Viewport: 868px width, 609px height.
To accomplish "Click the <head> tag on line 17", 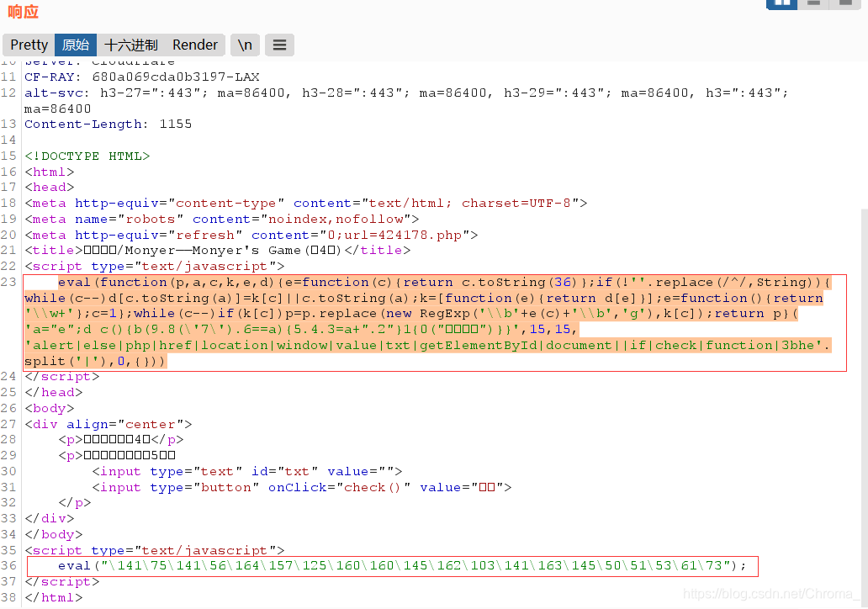I will [x=49, y=187].
